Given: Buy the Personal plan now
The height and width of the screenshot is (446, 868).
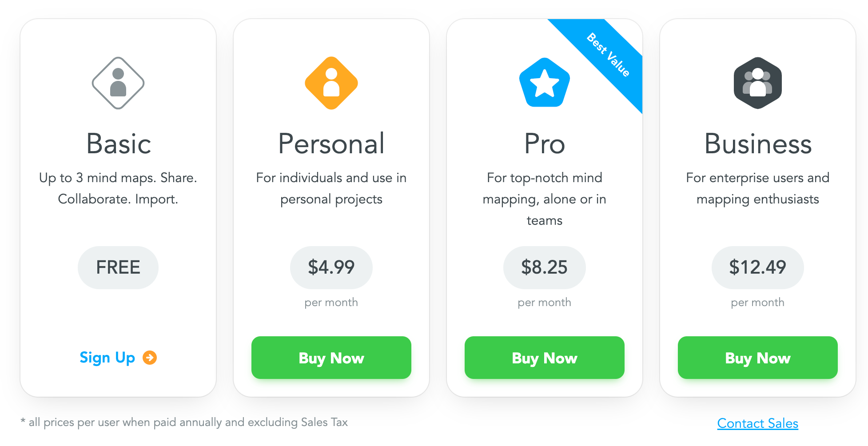Looking at the screenshot, I should [x=331, y=358].
